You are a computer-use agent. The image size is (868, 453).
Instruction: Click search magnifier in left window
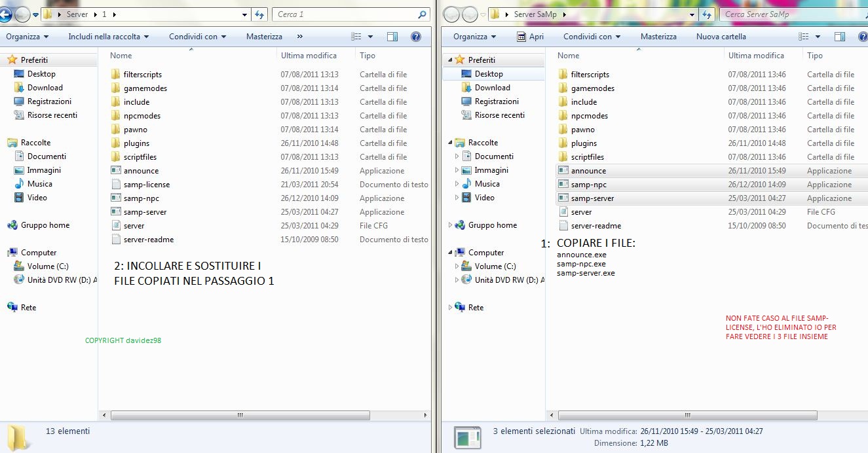point(423,14)
